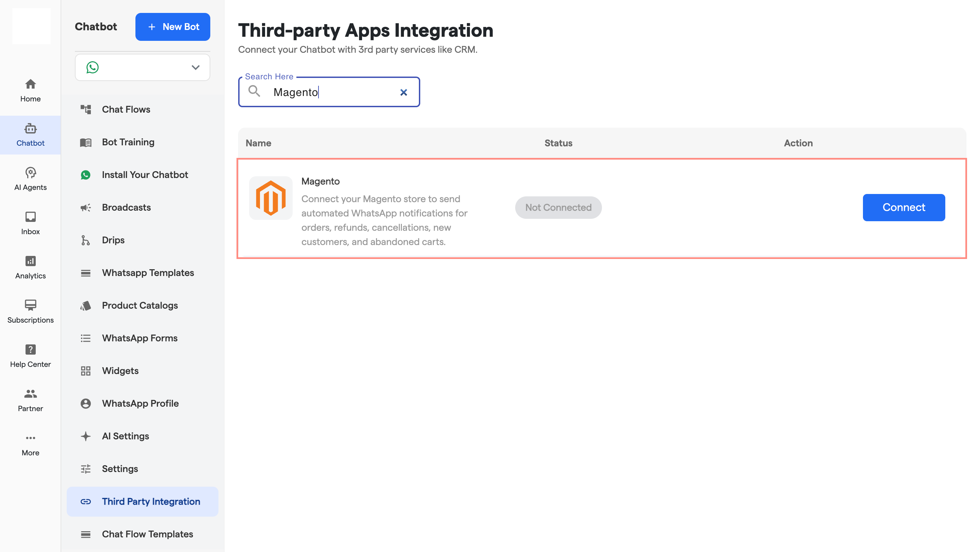
Task: Click the Broadcasts megaphone icon
Action: (x=86, y=208)
